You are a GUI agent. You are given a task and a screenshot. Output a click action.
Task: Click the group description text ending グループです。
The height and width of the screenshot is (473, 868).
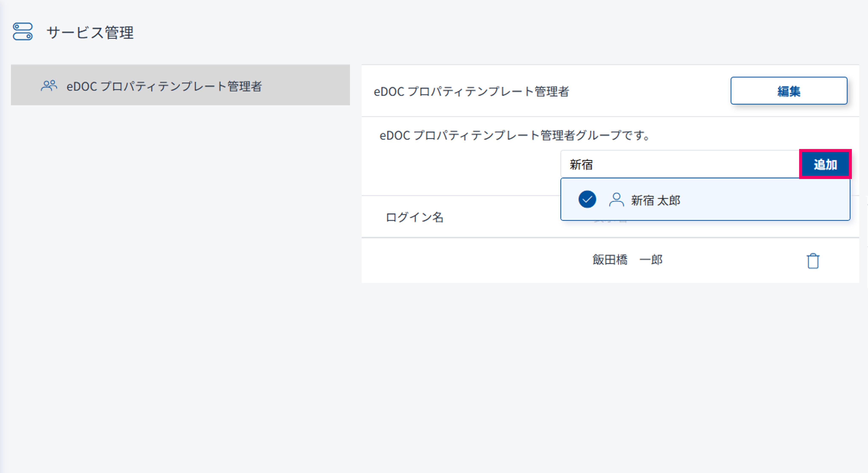pos(514,136)
